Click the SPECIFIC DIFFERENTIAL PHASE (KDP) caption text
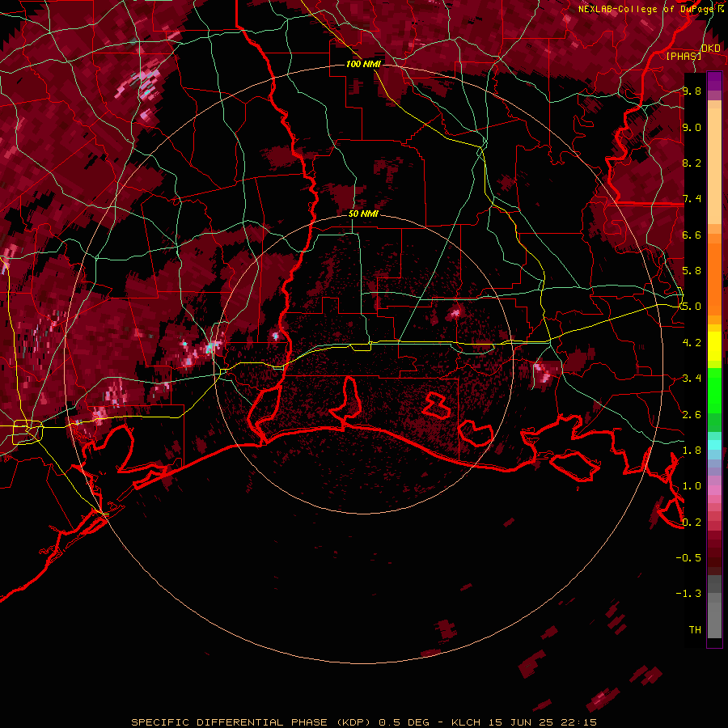728x728 pixels. pos(251,722)
